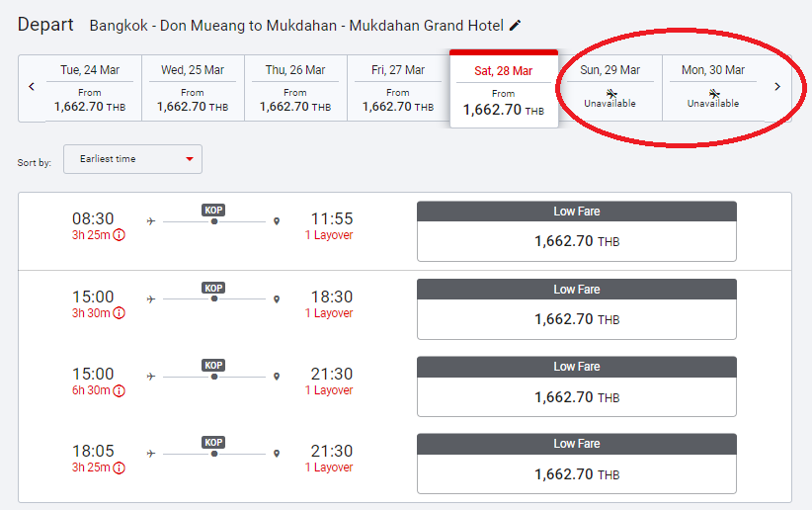Screen dimensions: 812x510
Task: Select the Tue, 24 Mar date tab
Action: click(x=90, y=88)
